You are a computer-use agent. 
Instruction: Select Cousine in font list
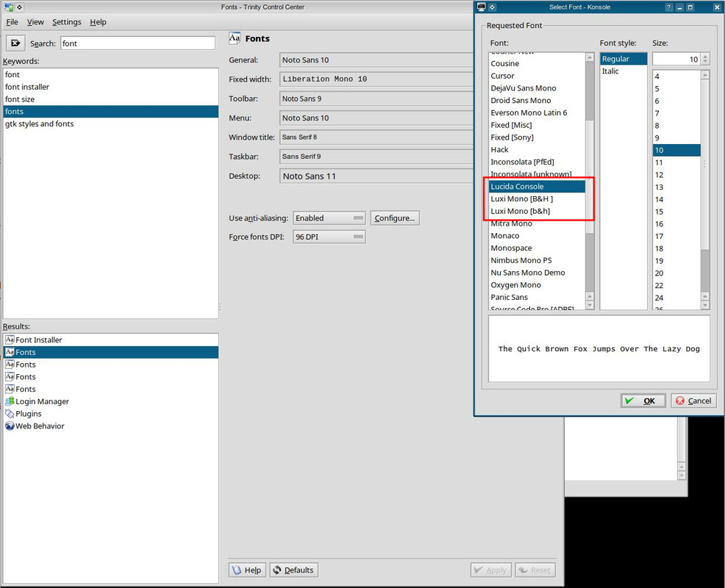point(537,63)
